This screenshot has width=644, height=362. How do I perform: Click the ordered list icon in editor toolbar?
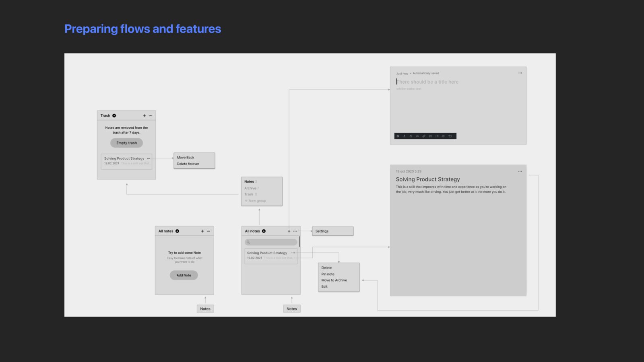click(x=430, y=136)
